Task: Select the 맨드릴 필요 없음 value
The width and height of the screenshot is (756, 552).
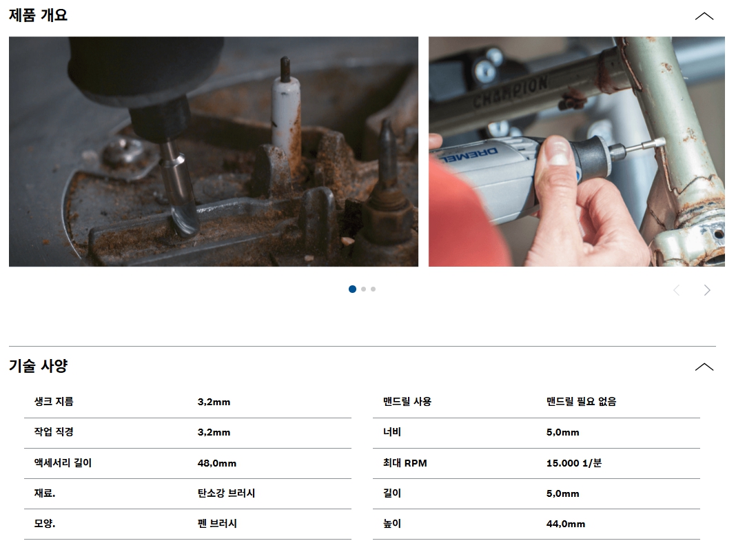Action: [582, 402]
